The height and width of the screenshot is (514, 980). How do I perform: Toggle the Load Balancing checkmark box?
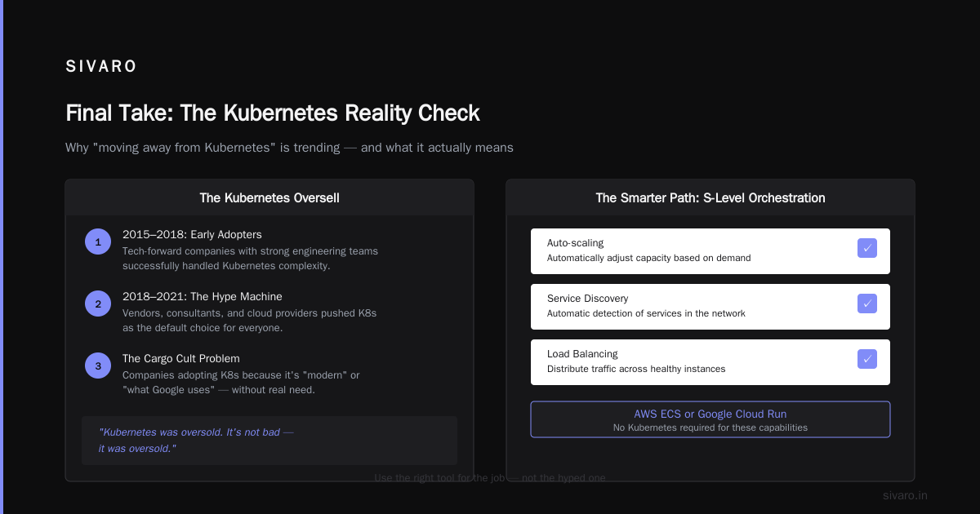(867, 359)
